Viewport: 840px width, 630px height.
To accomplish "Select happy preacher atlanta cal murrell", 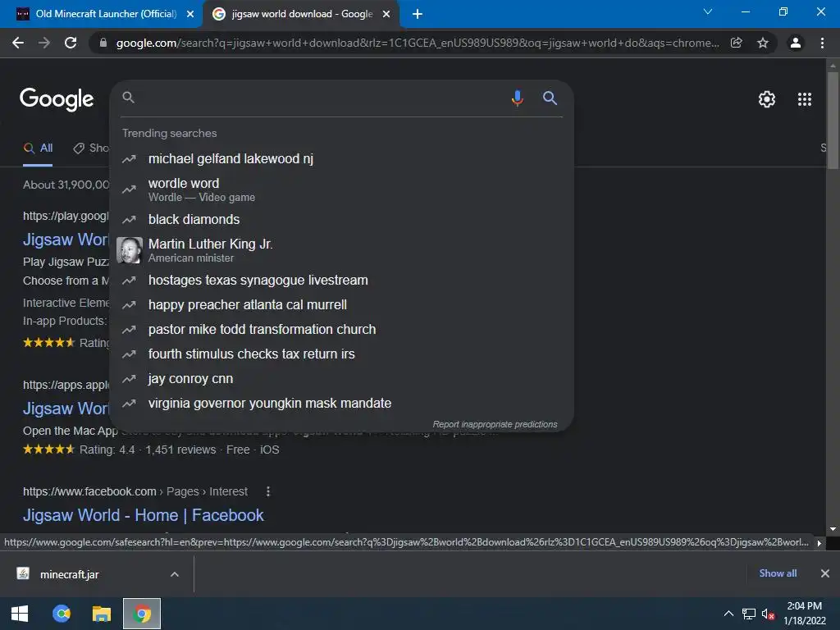I will [341, 305].
